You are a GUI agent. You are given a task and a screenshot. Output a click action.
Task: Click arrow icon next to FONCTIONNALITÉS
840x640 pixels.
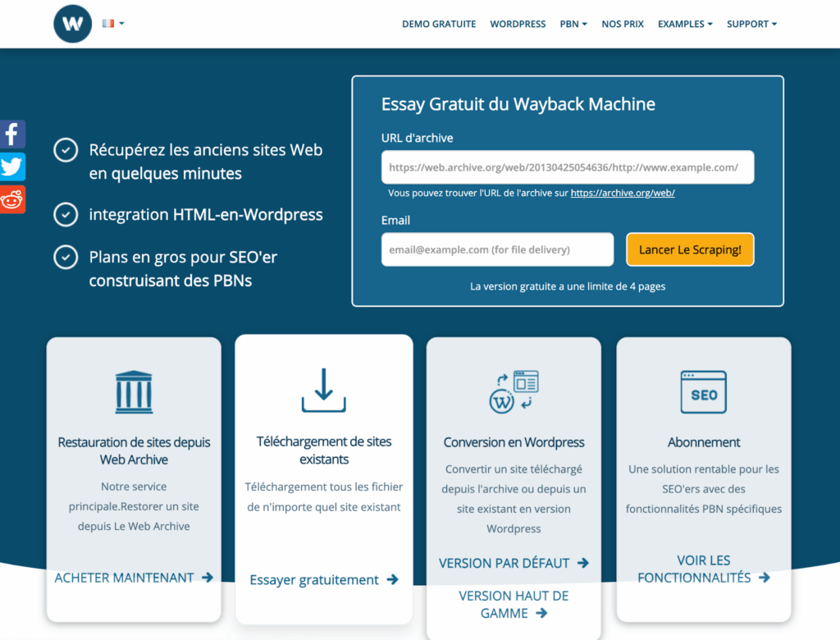[765, 578]
